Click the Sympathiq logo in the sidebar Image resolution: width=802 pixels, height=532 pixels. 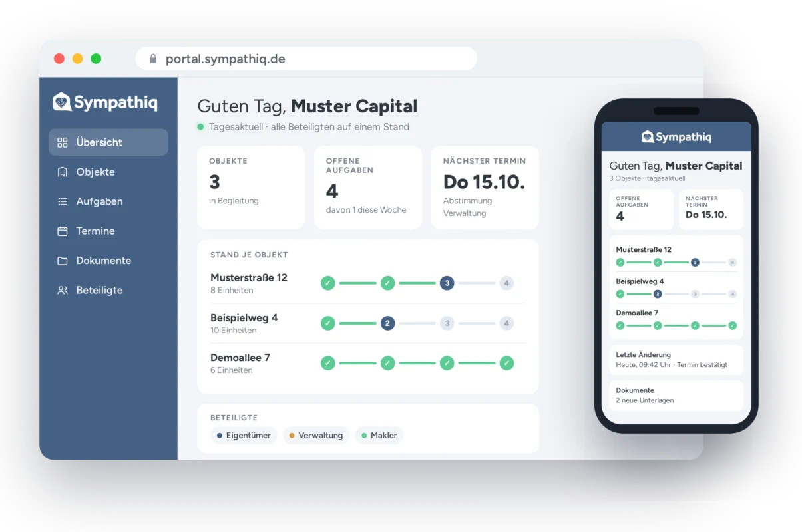click(x=105, y=102)
